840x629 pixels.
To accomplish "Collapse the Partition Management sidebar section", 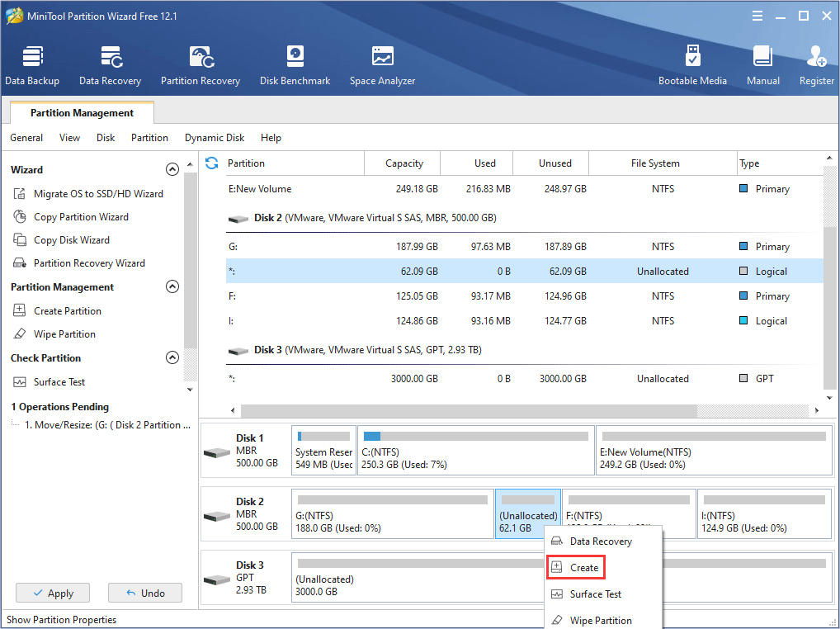I will (x=172, y=286).
